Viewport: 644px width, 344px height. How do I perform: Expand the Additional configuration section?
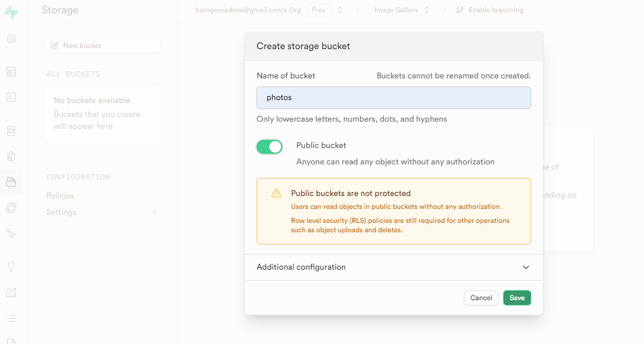point(393,267)
